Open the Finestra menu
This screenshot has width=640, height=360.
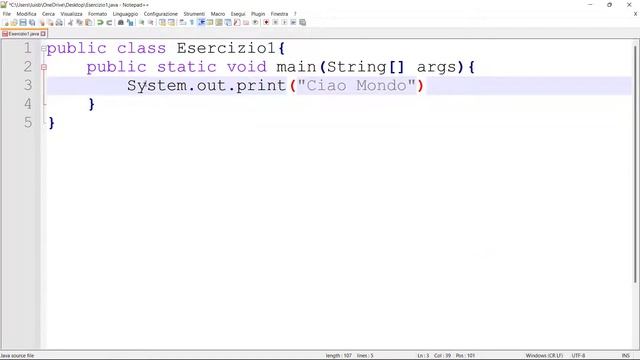pos(279,14)
